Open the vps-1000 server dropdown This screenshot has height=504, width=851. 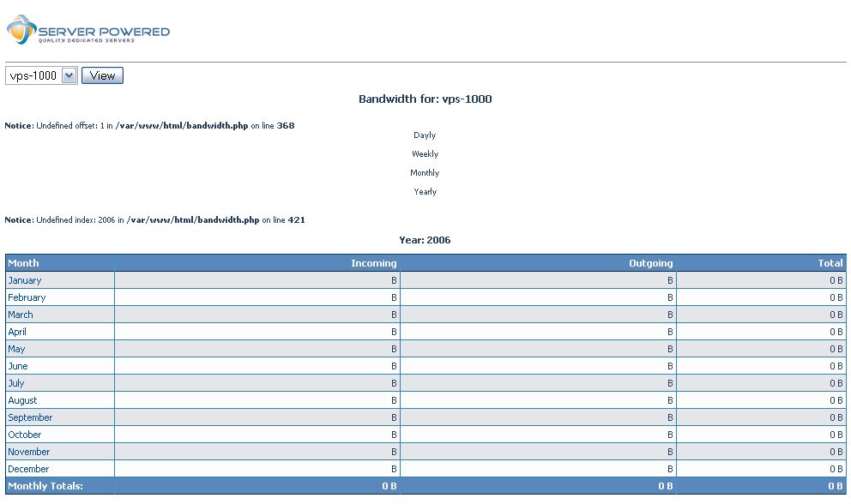click(x=41, y=75)
